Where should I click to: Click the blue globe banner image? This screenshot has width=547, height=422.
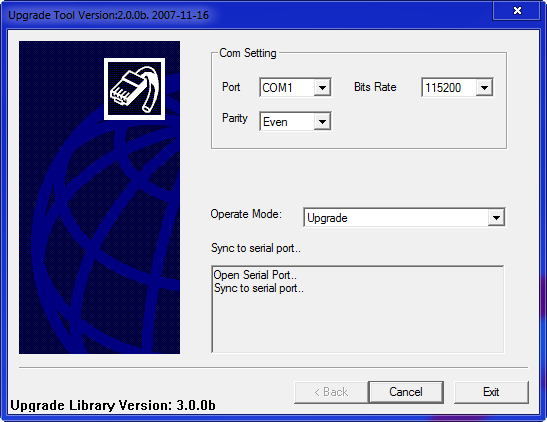[x=99, y=197]
